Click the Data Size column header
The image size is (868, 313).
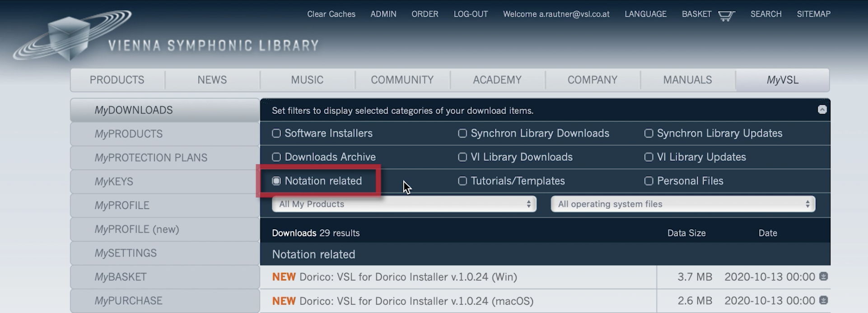click(x=686, y=233)
